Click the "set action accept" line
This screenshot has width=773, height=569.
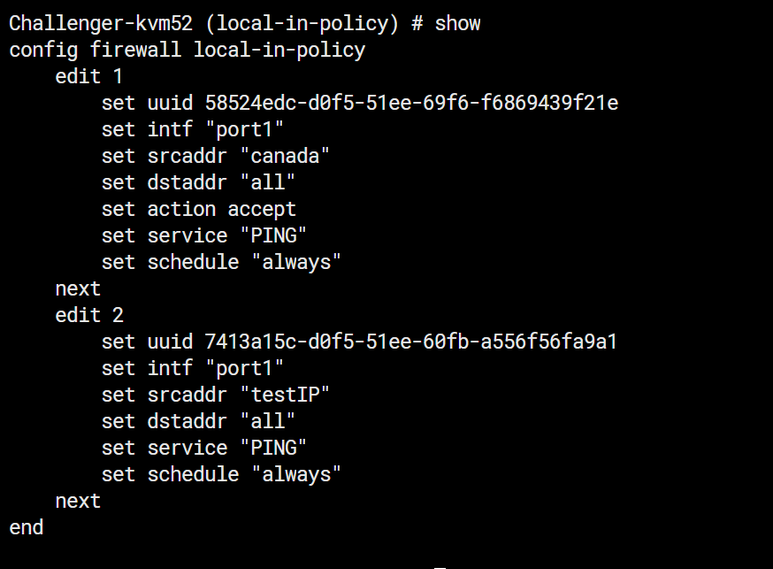coord(199,209)
